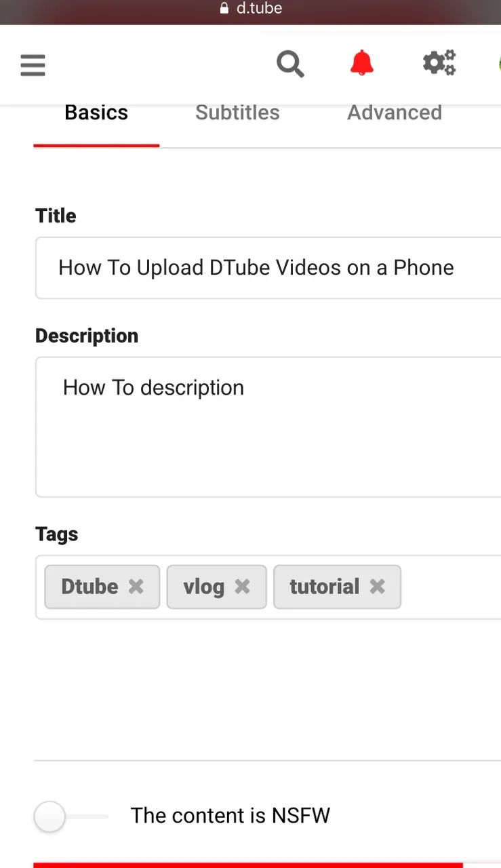
Task: Go to the Advanced tab
Action: click(395, 113)
